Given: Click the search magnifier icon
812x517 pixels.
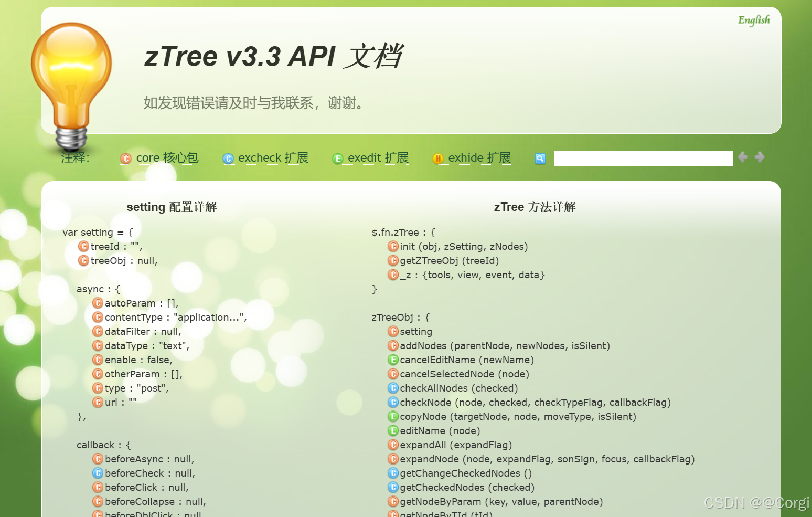Looking at the screenshot, I should coord(540,158).
